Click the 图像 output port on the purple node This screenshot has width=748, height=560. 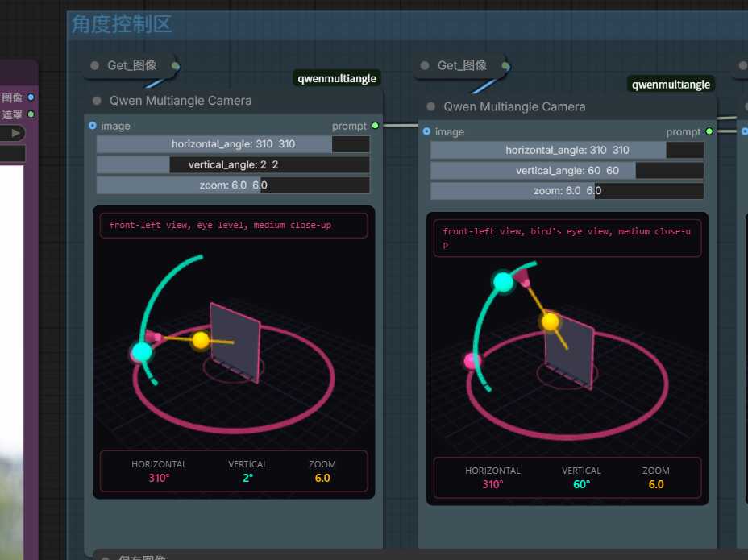31,97
